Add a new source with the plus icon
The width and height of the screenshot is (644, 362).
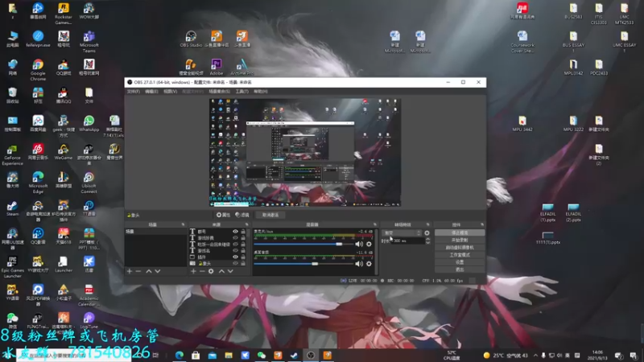tap(193, 271)
